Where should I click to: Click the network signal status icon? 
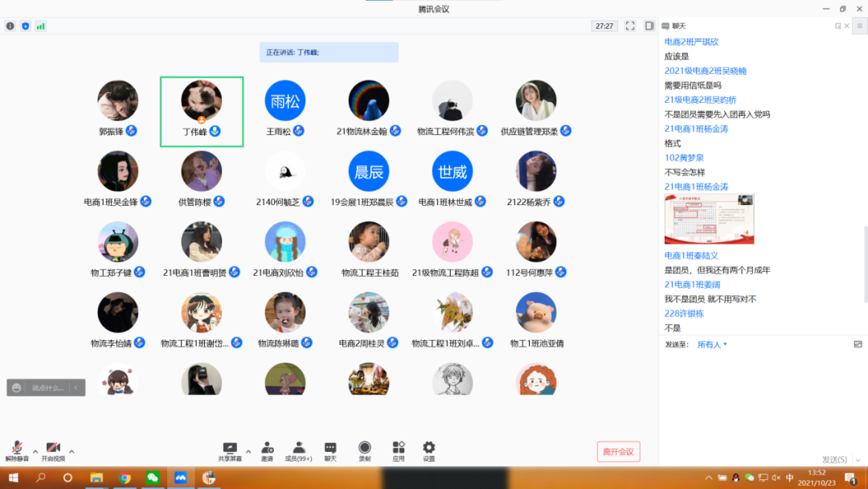40,26
